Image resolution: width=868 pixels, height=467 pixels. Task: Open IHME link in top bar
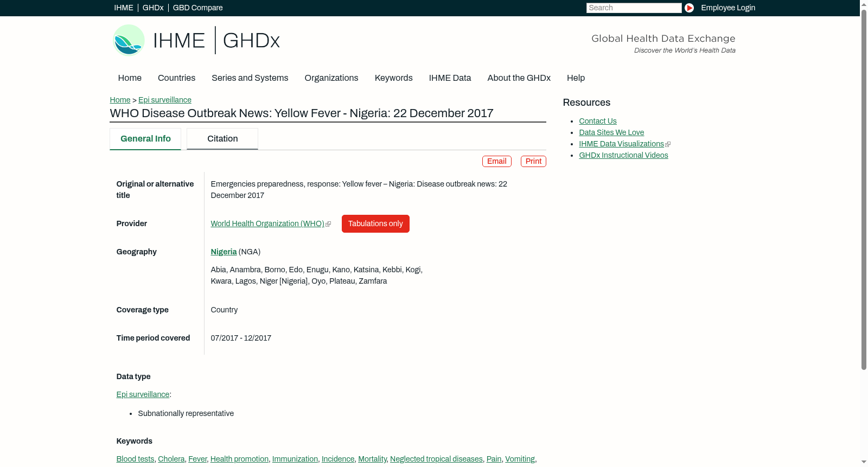pos(124,8)
